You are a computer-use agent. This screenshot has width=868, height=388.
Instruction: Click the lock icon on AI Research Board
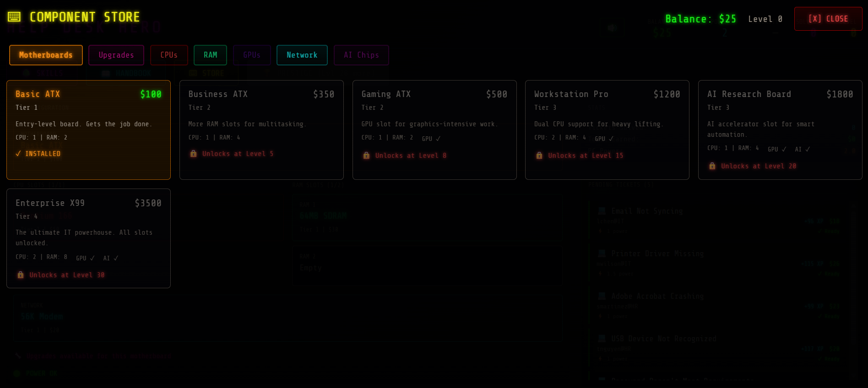click(712, 166)
